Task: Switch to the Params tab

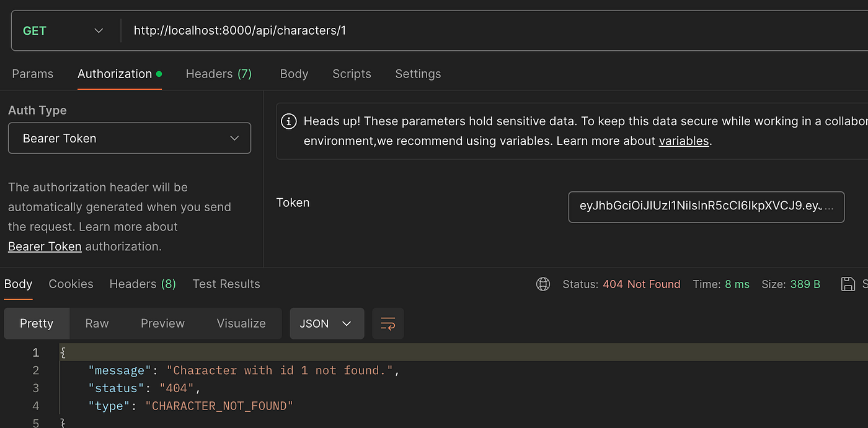Action: pyautogui.click(x=33, y=74)
